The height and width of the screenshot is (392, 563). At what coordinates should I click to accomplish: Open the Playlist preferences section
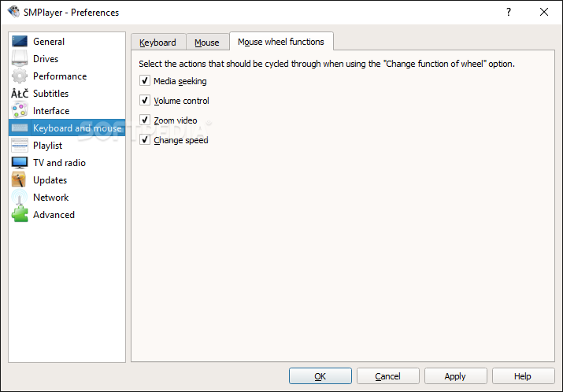point(67,146)
